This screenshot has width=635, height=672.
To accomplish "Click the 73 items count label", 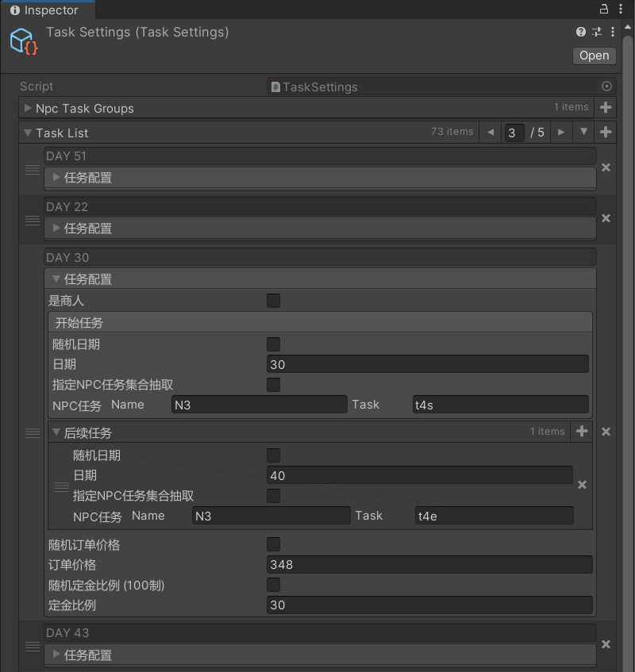I will click(x=452, y=132).
